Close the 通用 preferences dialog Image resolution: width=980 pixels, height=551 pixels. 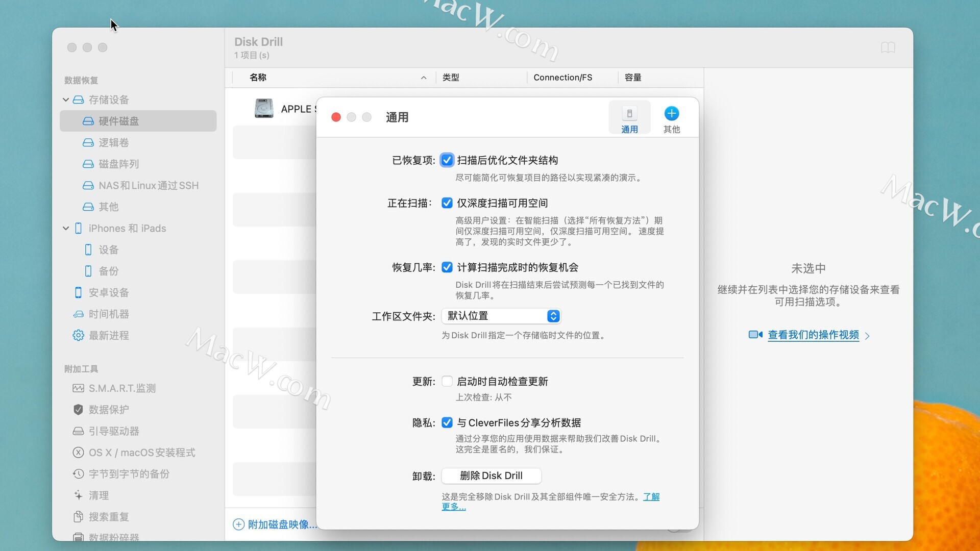(x=336, y=117)
